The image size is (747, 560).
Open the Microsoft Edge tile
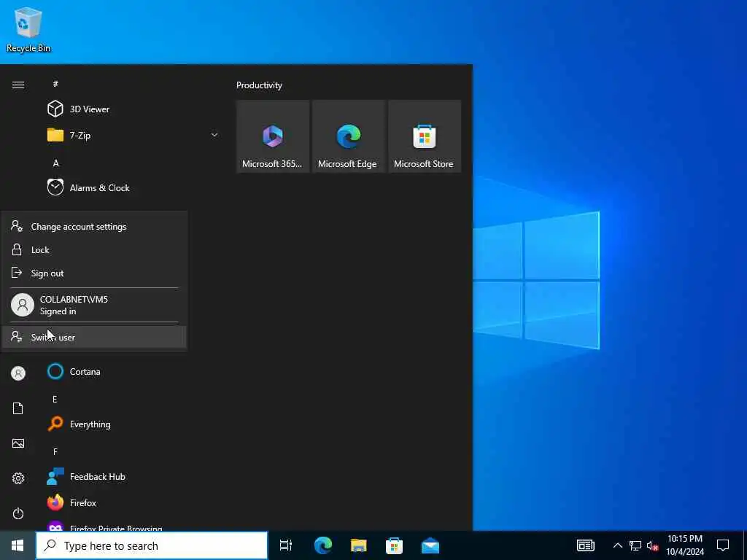tap(348, 136)
